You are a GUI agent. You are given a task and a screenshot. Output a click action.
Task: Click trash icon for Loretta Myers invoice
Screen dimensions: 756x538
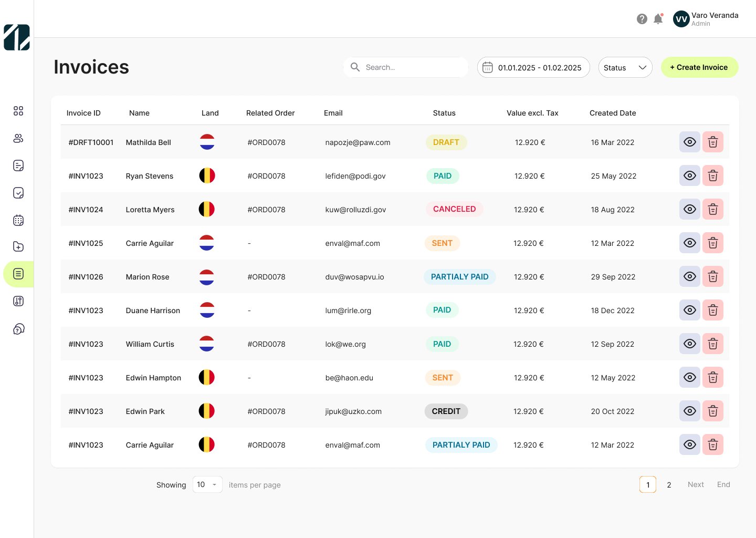click(x=712, y=209)
